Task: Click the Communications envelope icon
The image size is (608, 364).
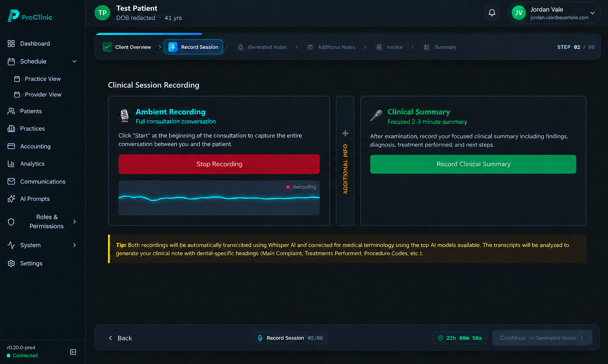Action: 11,181
